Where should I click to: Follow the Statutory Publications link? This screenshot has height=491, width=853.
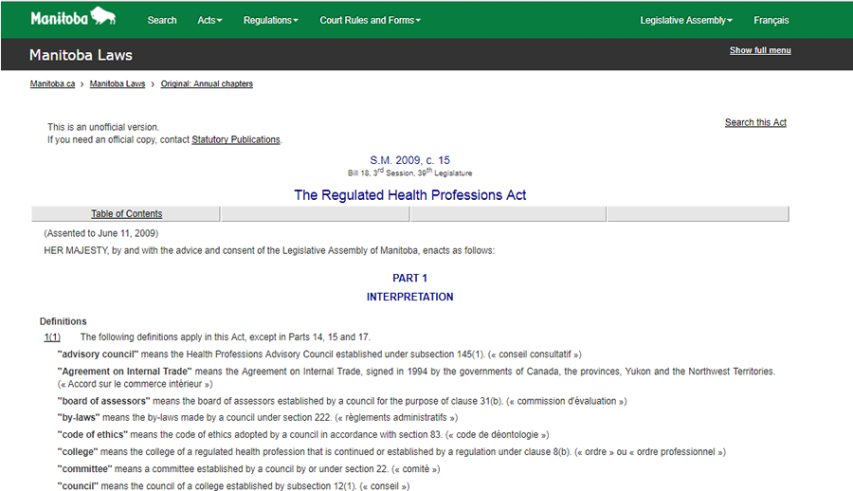click(x=236, y=140)
